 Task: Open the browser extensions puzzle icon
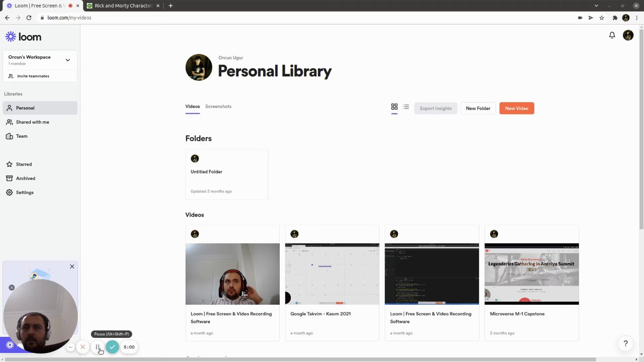click(615, 18)
